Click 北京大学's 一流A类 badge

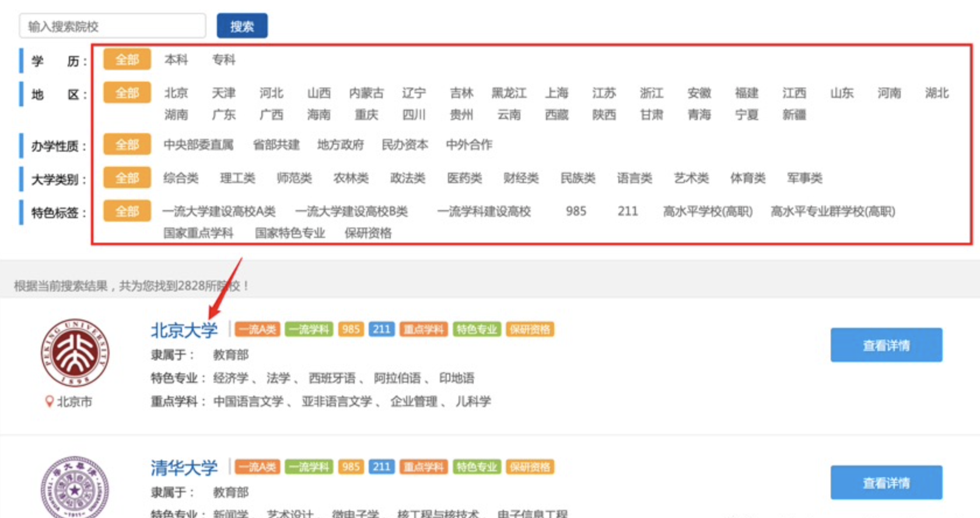(257, 330)
